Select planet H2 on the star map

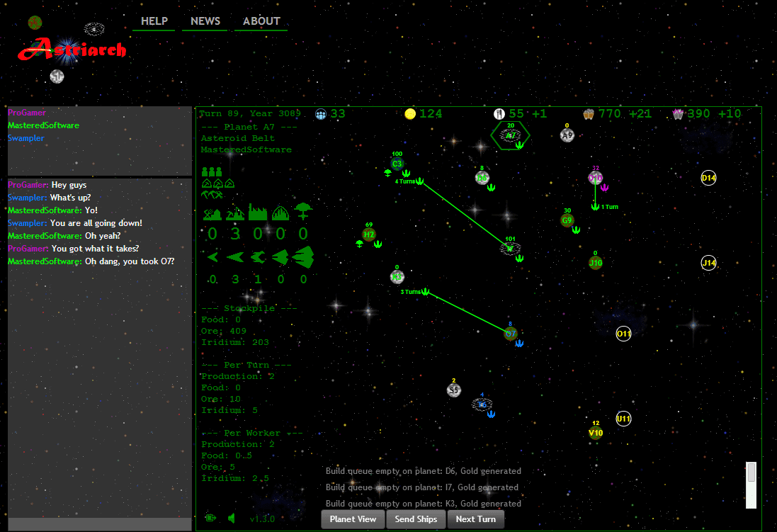pyautogui.click(x=368, y=234)
